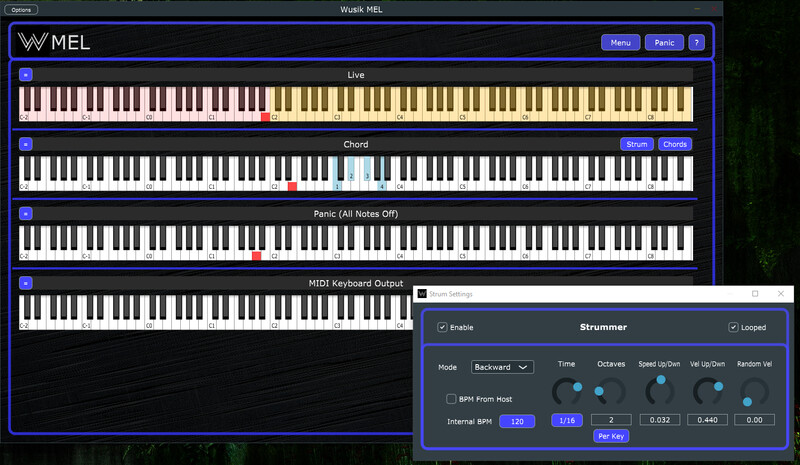Screen dimensions: 800x465
Task: Click the C5 key on Panic keyboard
Action: [x=463, y=255]
